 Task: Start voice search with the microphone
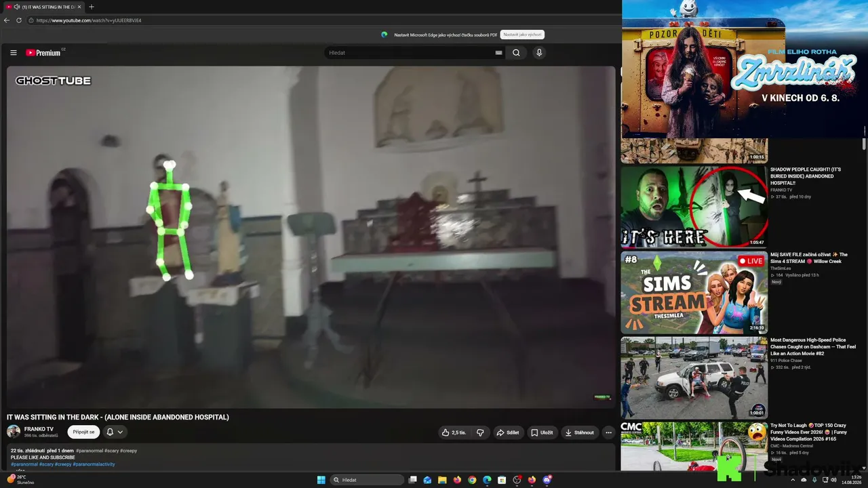click(539, 52)
